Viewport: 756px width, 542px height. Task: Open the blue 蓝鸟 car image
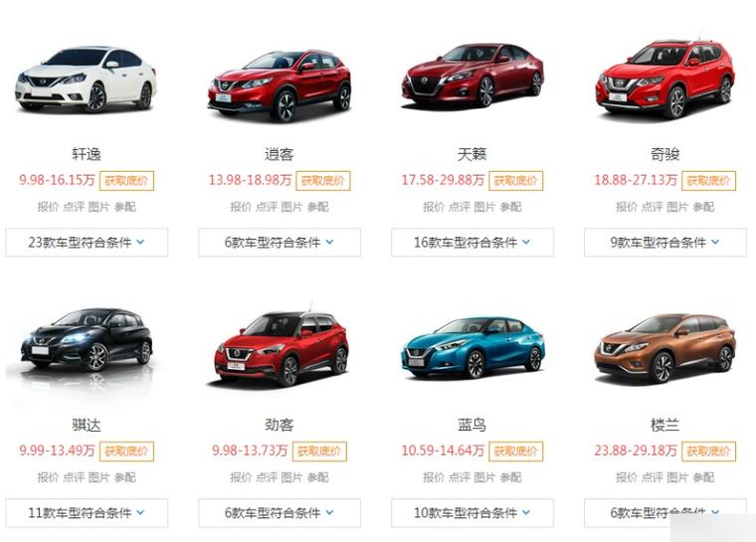(472, 347)
